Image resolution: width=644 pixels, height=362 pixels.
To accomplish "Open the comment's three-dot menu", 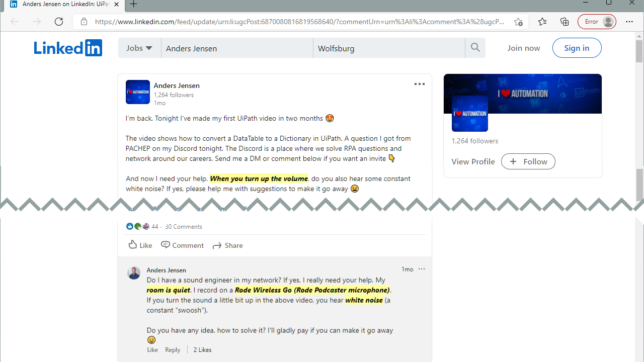I will pyautogui.click(x=422, y=269).
